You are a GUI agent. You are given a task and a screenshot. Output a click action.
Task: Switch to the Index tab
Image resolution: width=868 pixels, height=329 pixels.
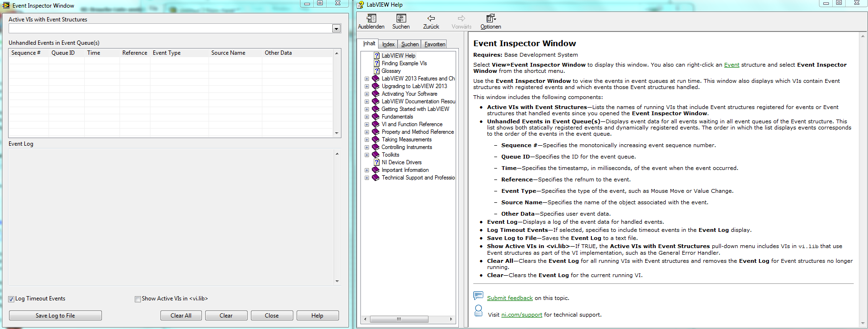pyautogui.click(x=388, y=44)
